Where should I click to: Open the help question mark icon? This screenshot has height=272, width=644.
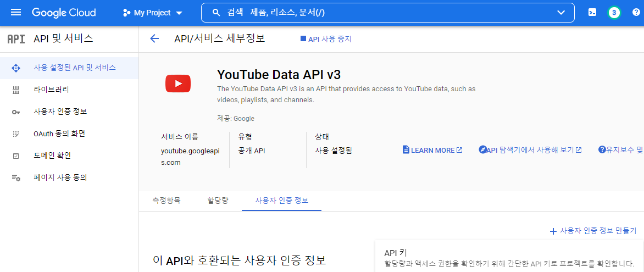tap(636, 13)
